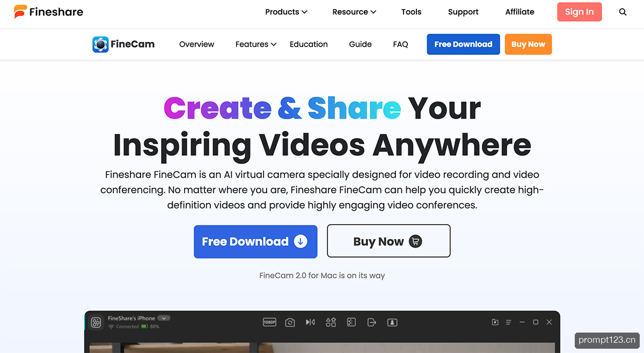Click the Sign In button
The height and width of the screenshot is (353, 644).
click(580, 12)
